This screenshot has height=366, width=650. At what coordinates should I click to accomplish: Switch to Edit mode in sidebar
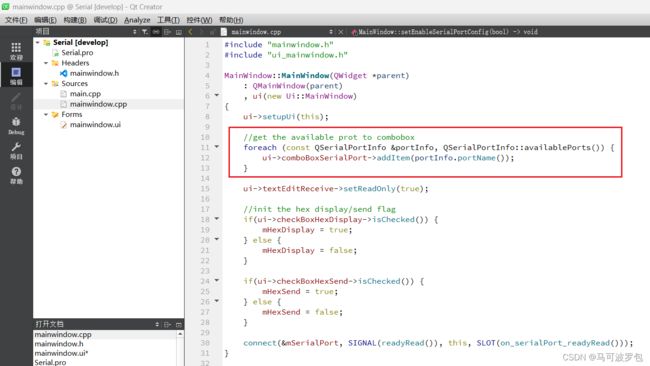tap(16, 76)
